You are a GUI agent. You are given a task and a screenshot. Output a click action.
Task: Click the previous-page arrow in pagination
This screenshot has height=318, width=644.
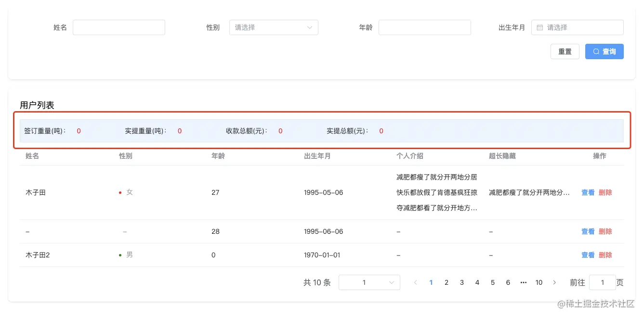point(416,282)
